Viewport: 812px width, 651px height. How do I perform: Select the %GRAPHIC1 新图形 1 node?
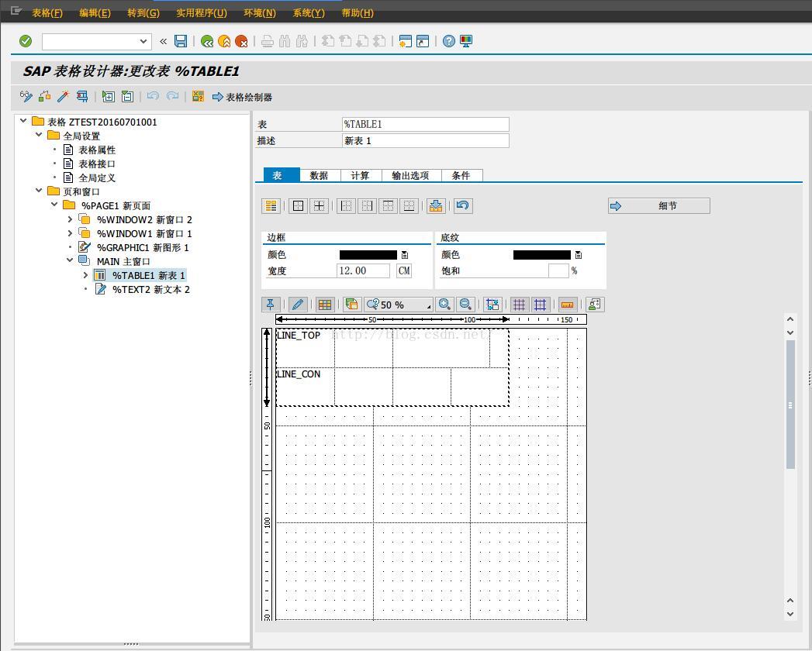tap(143, 247)
